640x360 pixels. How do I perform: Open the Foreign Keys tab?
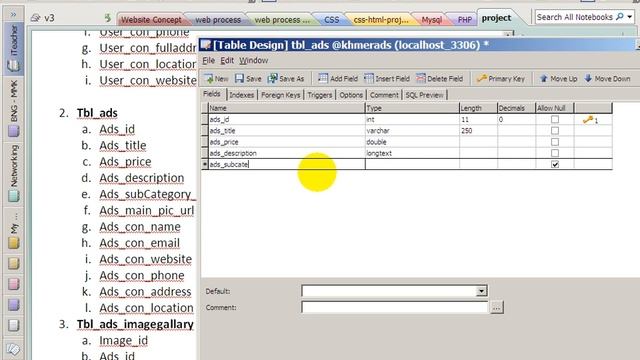(x=281, y=95)
